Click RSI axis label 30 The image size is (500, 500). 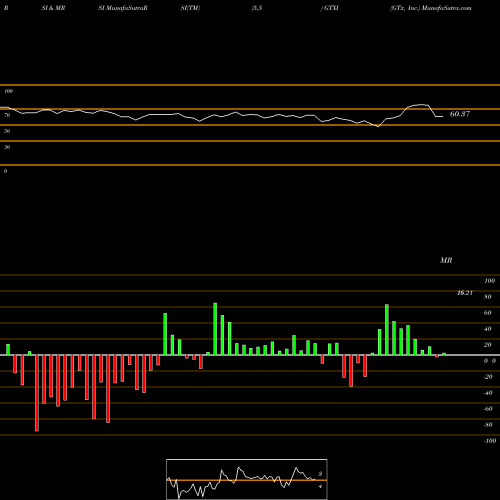(x=7, y=147)
